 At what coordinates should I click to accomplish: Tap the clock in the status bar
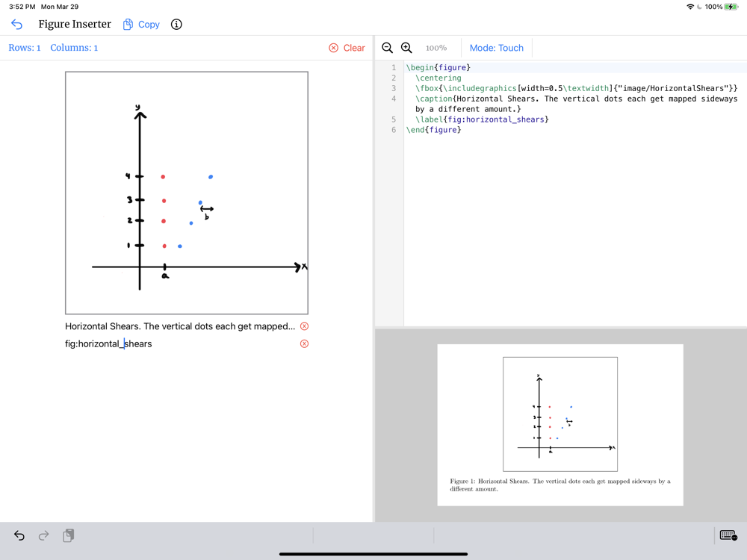point(22,7)
